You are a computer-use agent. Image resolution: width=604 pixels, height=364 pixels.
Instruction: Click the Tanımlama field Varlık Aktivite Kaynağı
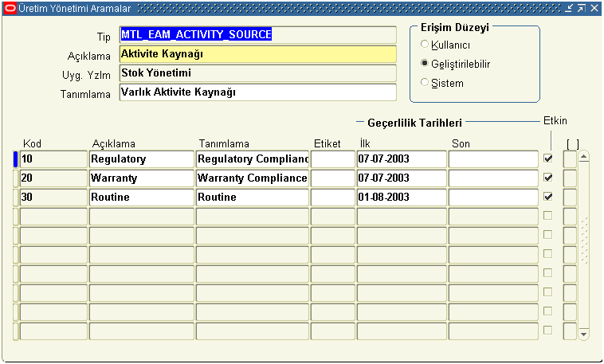(x=257, y=92)
